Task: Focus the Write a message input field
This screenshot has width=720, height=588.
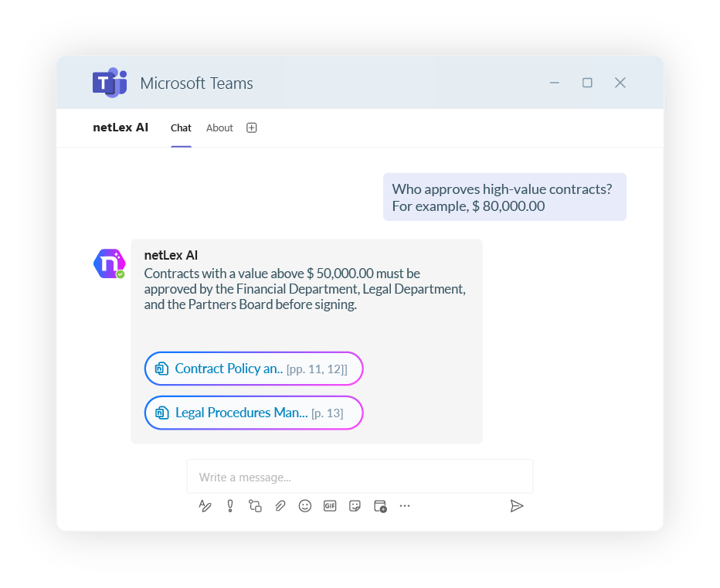Action: [x=360, y=477]
